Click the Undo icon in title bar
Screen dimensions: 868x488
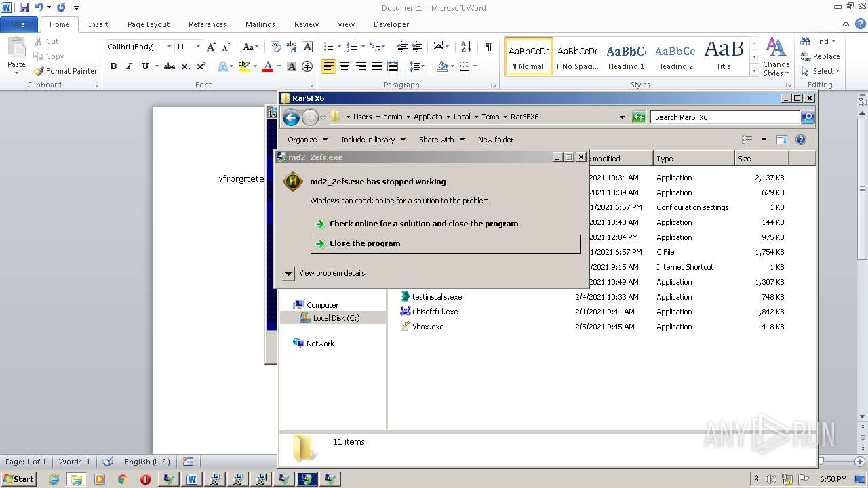pos(39,7)
